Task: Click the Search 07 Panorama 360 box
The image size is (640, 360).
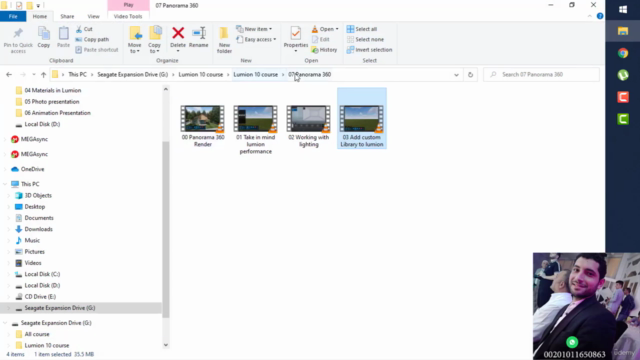Action: pyautogui.click(x=541, y=75)
